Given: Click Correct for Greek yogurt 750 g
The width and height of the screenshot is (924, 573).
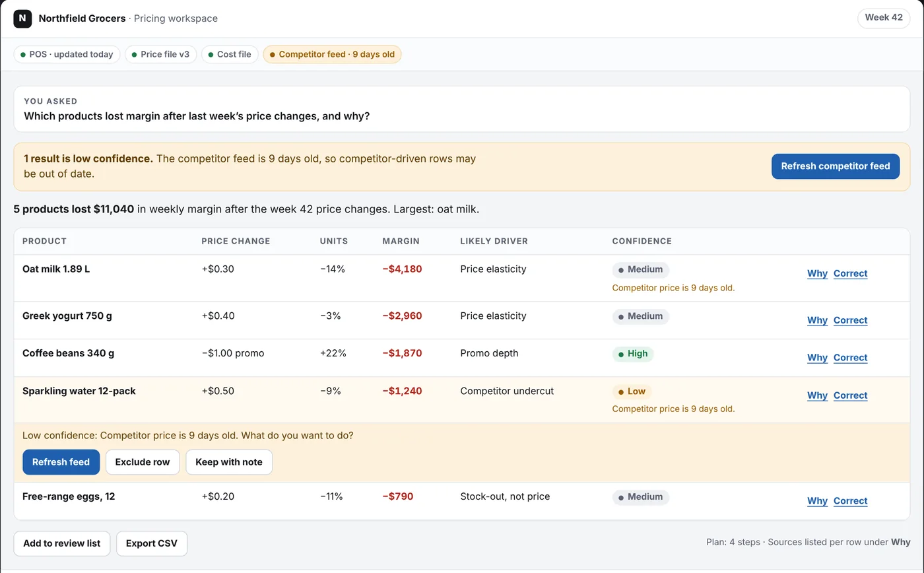Looking at the screenshot, I should click(x=850, y=320).
